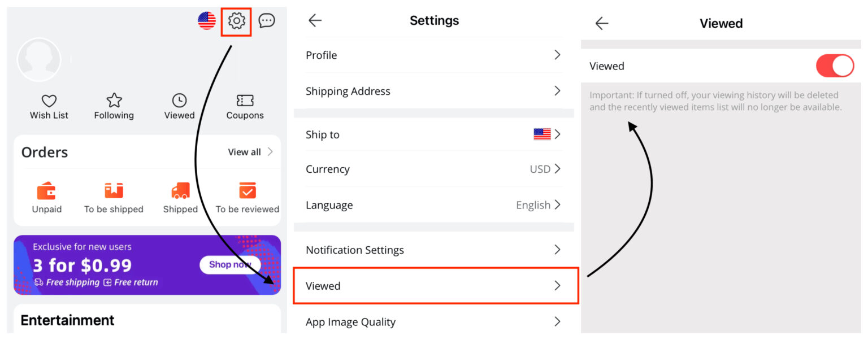This screenshot has width=868, height=340.
Task: Tap the Shipped truck icon
Action: (180, 190)
